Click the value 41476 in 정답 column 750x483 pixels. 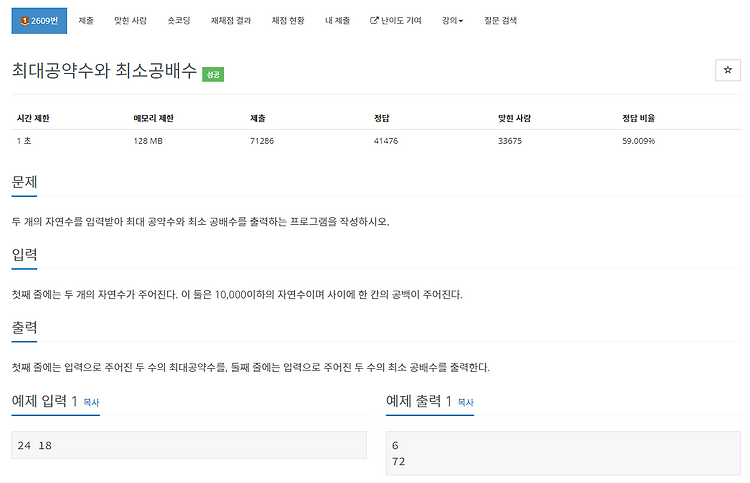click(386, 141)
